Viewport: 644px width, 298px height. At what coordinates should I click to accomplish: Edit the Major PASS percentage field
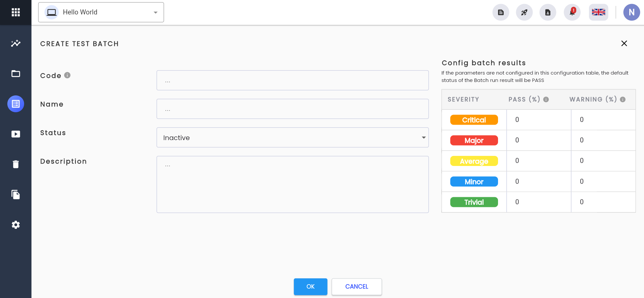539,140
